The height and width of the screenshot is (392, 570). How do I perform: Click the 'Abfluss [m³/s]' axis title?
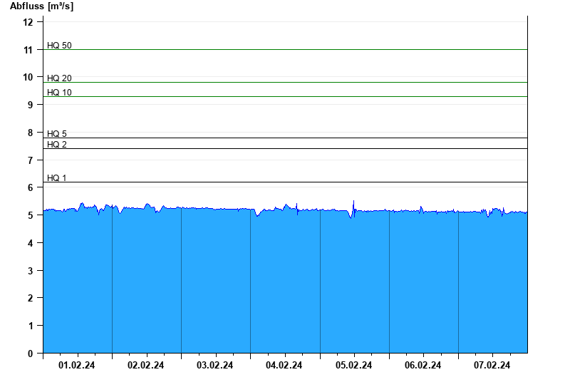(x=41, y=6)
